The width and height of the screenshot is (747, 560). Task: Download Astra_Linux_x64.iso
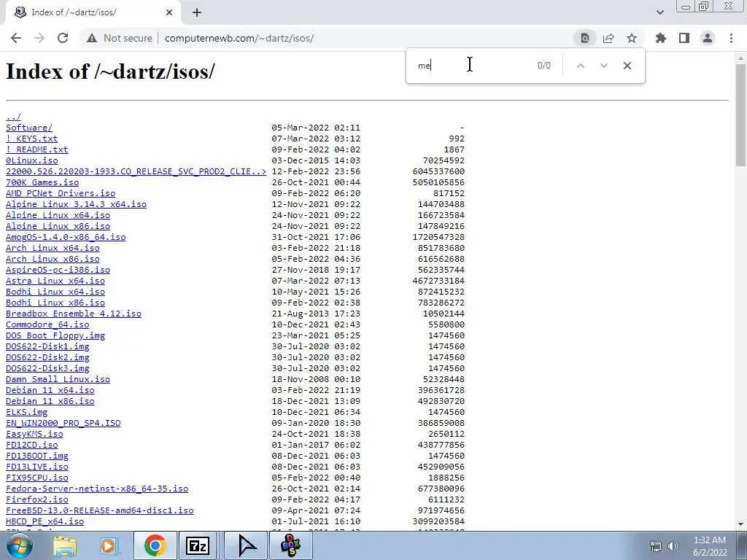pyautogui.click(x=55, y=281)
